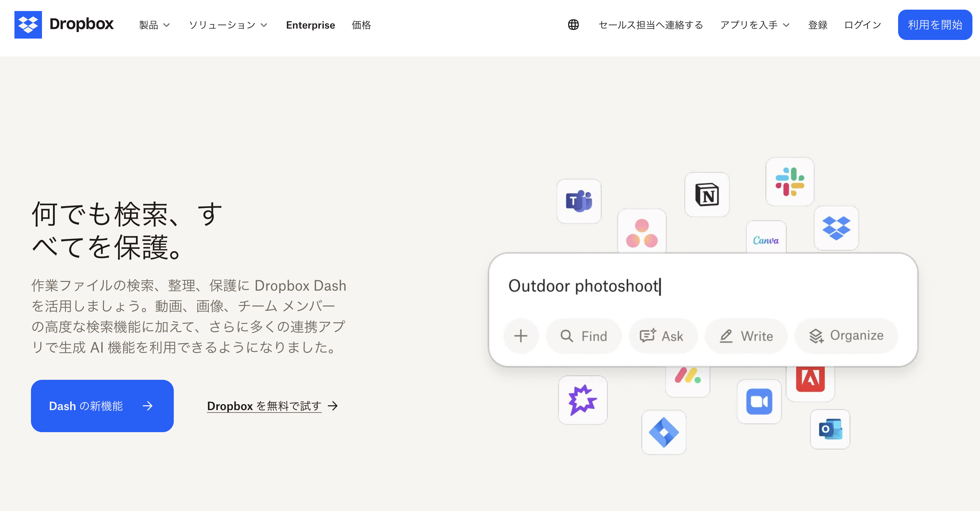
Task: Click the Jira blue diamond icon
Action: coord(664,432)
